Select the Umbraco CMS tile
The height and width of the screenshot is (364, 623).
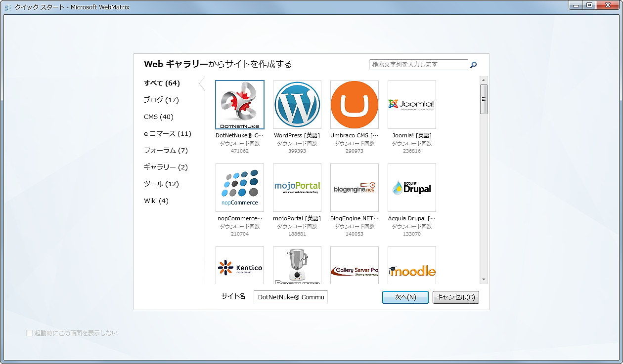(x=354, y=105)
